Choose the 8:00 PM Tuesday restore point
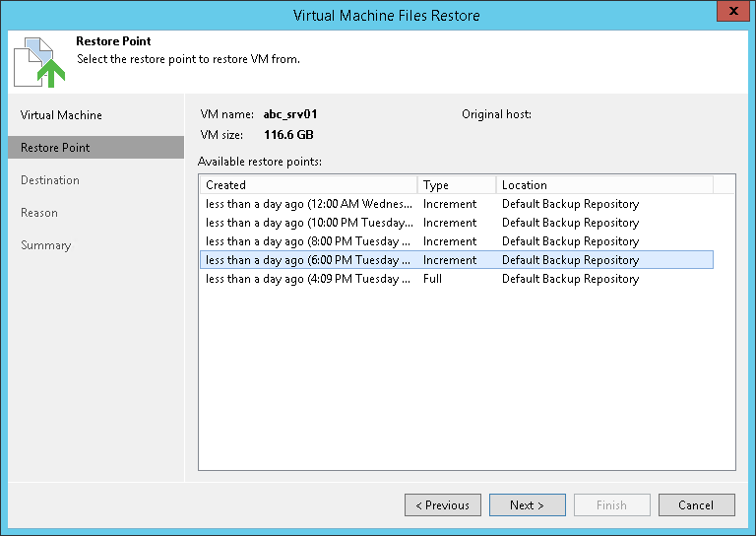The width and height of the screenshot is (756, 536). [x=309, y=241]
